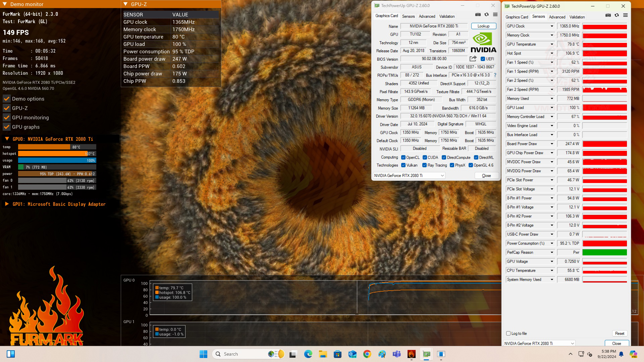The height and width of the screenshot is (362, 644).
Task: Click the bus interface question mark icon
Action: [495, 75]
